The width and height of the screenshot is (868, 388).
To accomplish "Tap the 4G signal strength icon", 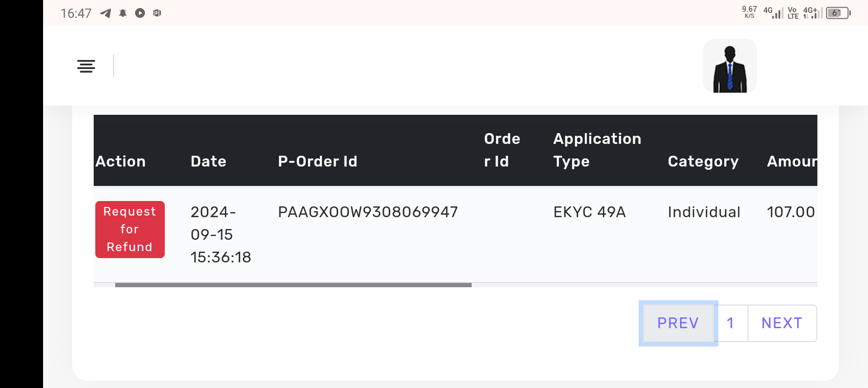I will [x=773, y=13].
